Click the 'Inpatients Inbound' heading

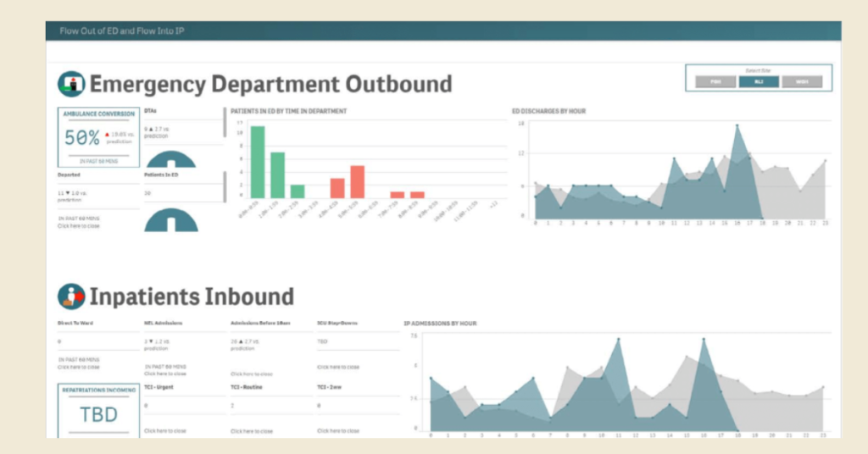coord(192,297)
